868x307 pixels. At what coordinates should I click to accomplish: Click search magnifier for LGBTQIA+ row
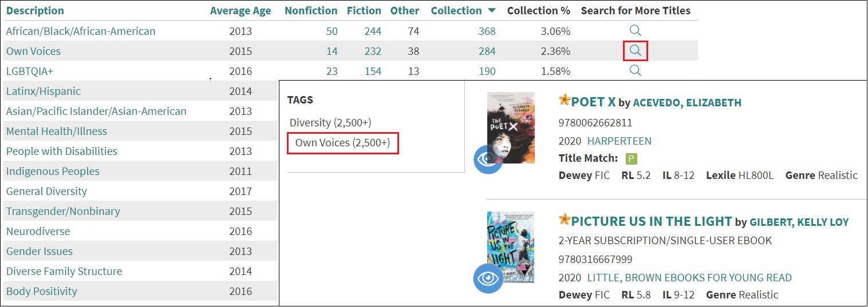(x=635, y=70)
